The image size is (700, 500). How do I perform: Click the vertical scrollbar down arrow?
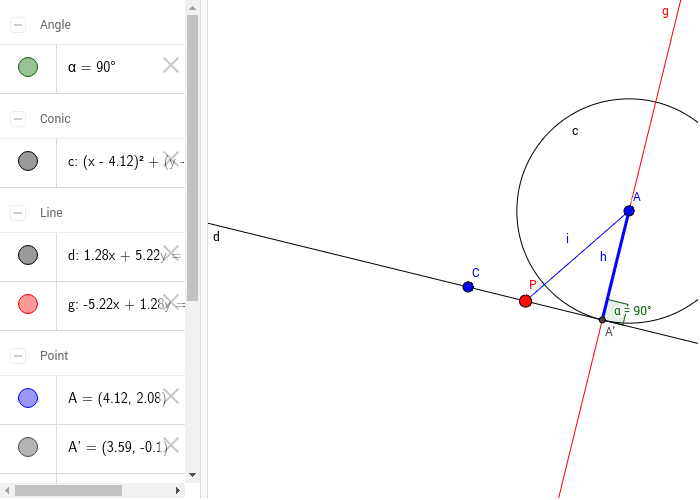pos(192,475)
